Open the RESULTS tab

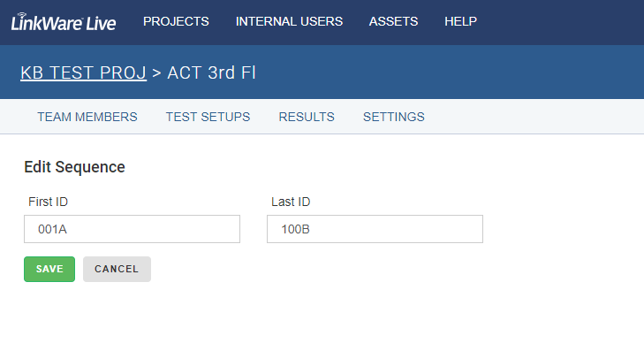(307, 117)
